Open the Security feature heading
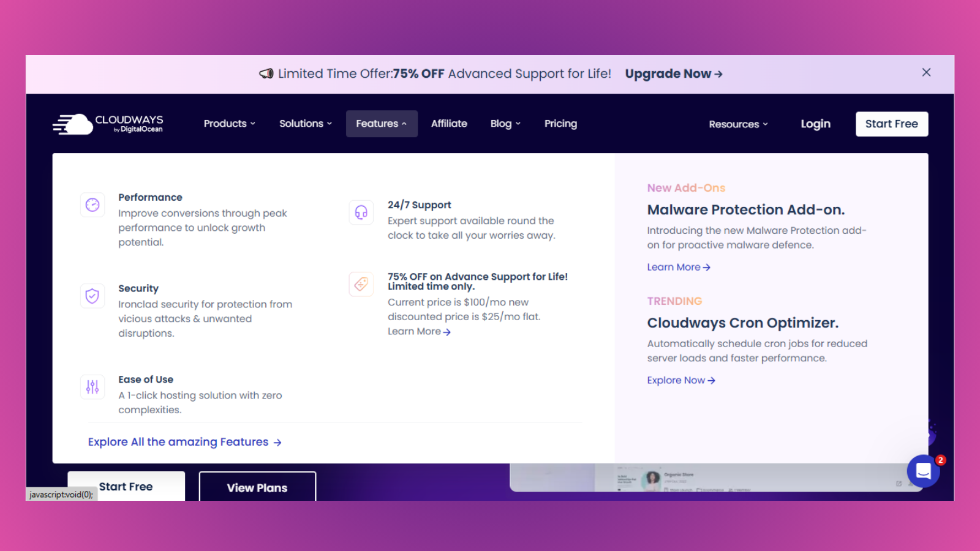The image size is (980, 551). [138, 288]
